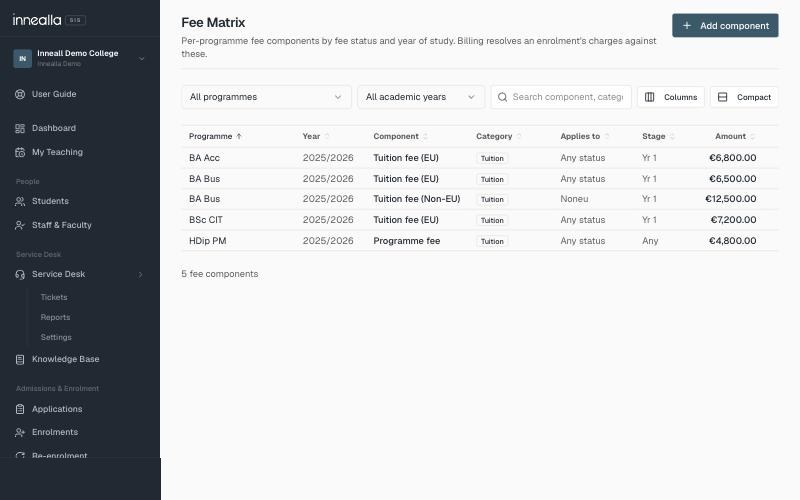Click the Service Desk headset icon
The width and height of the screenshot is (800, 500).
tap(20, 274)
